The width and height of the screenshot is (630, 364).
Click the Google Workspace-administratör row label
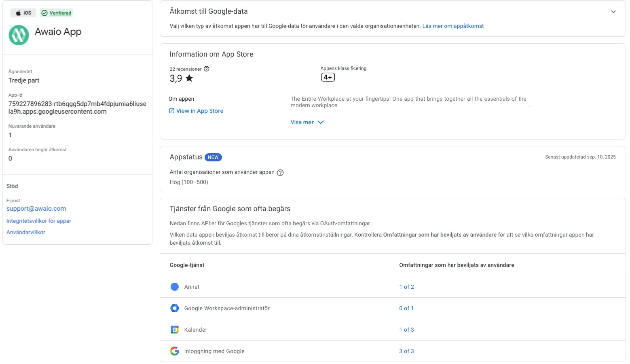point(227,308)
